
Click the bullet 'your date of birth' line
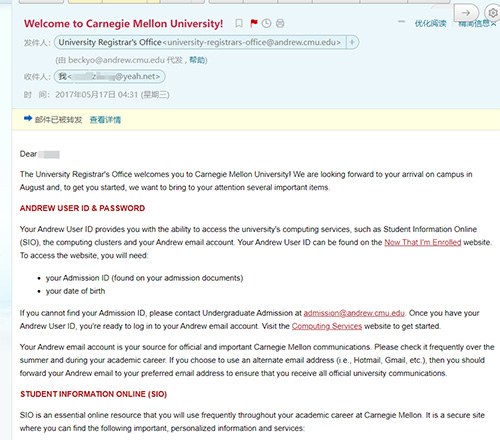(x=75, y=291)
